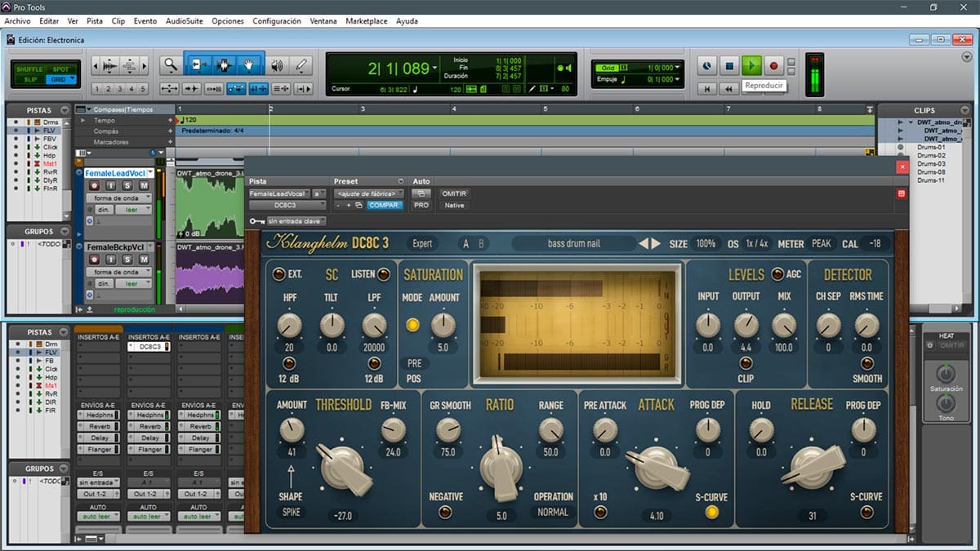Viewport: 980px width, 551px height.
Task: Click the Reverb send on the first mixer channel
Action: click(x=99, y=427)
